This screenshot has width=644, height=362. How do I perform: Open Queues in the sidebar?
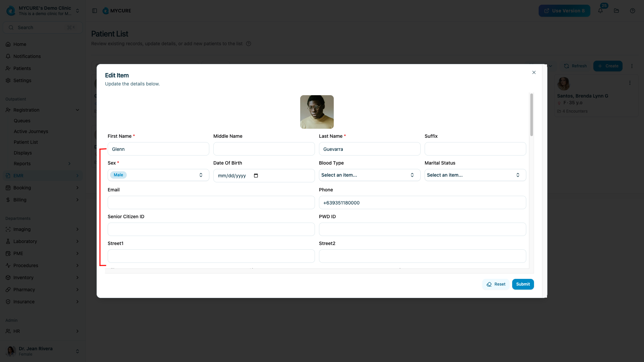point(22,121)
